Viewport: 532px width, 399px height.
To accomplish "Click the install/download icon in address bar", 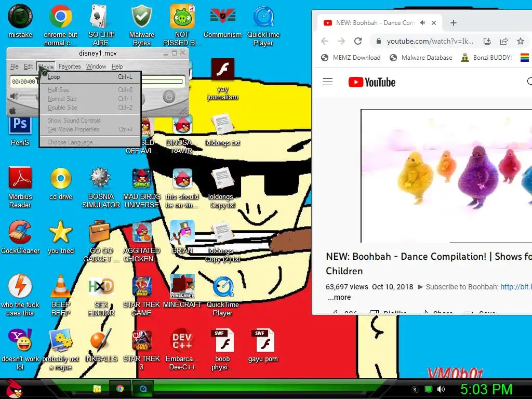I will click(x=487, y=41).
